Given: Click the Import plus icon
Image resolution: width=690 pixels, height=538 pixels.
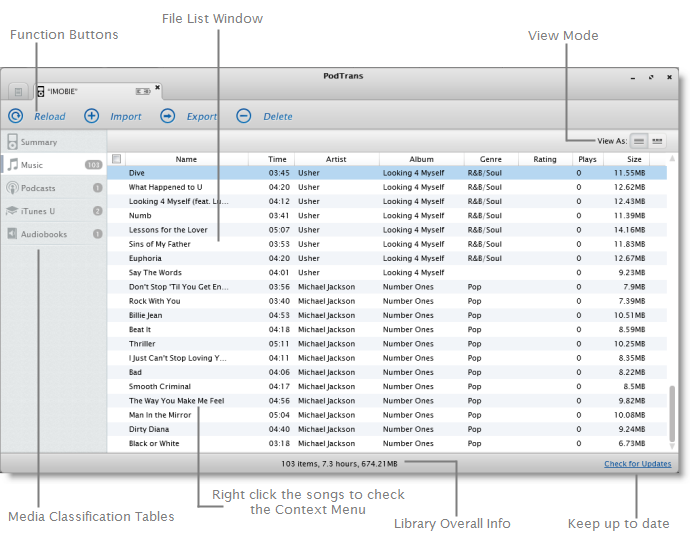Looking at the screenshot, I should pyautogui.click(x=91, y=116).
